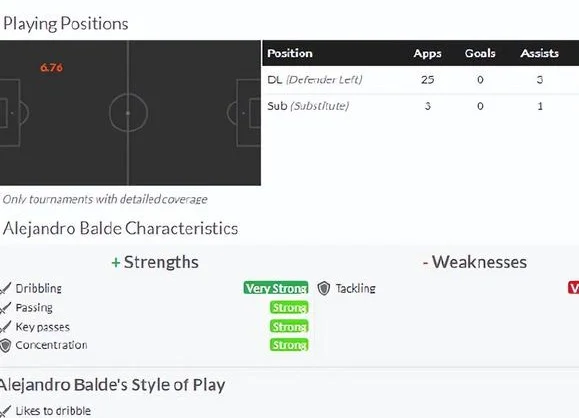579x418 pixels.
Task: Click the sword icon beside Passing
Action: [5, 308]
